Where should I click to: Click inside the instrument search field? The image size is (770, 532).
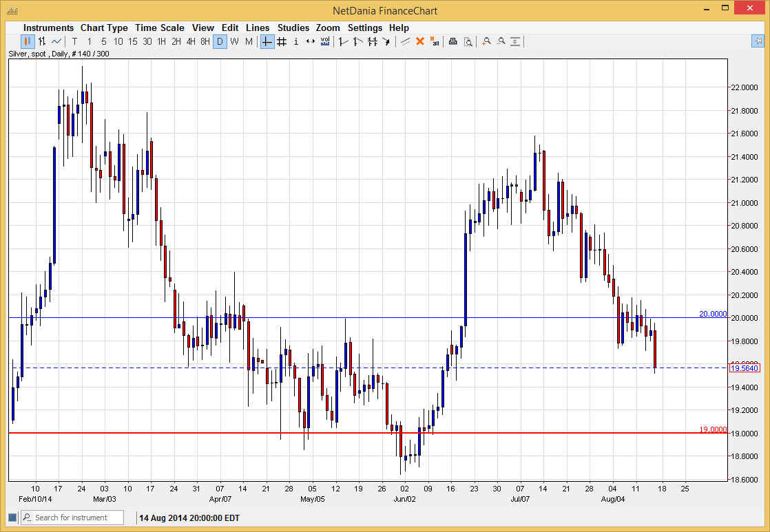[76, 517]
